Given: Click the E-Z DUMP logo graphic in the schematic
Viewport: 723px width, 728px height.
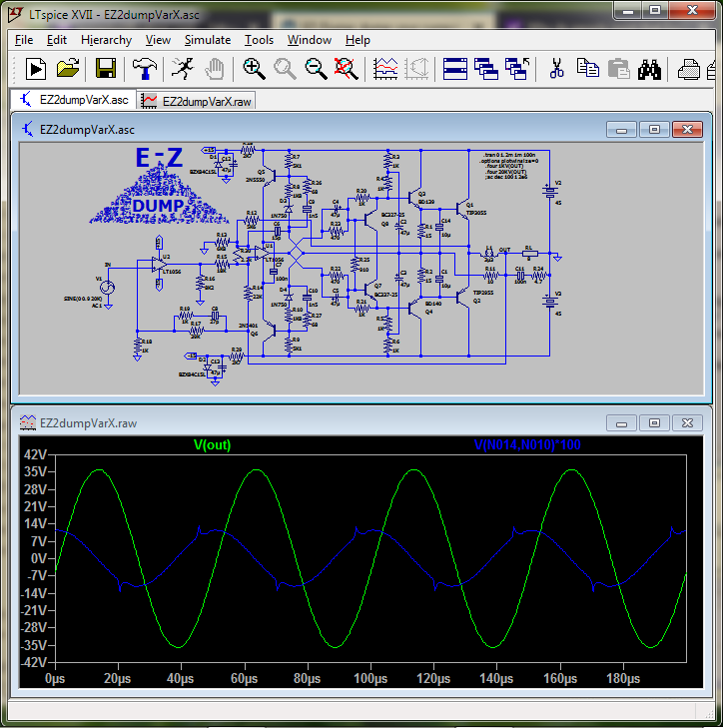Looking at the screenshot, I should click(x=159, y=186).
